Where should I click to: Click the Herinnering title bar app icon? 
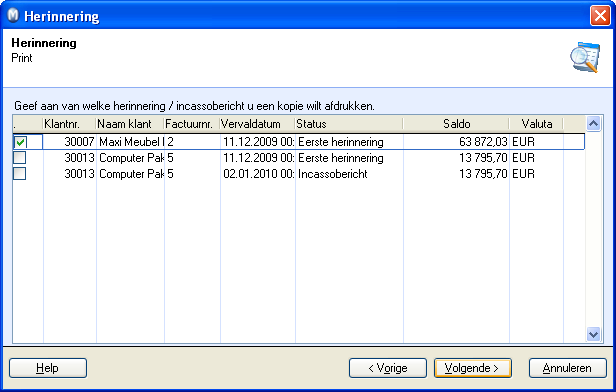[x=13, y=15]
